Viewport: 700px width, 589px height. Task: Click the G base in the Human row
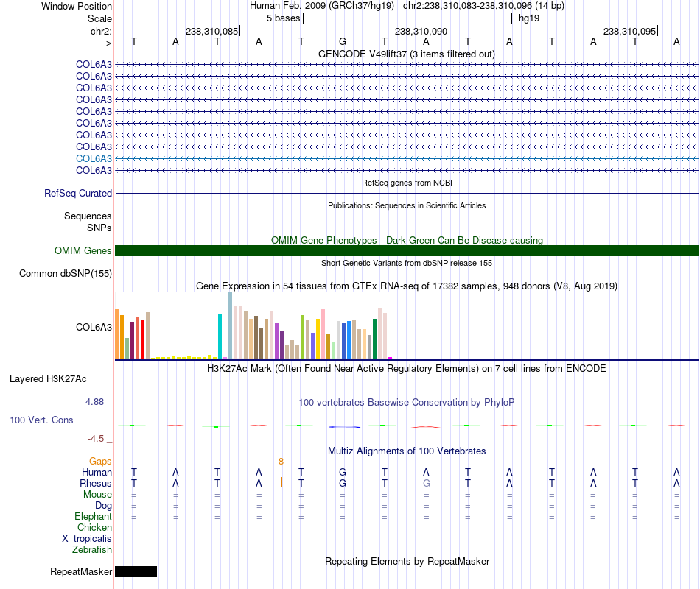343,472
